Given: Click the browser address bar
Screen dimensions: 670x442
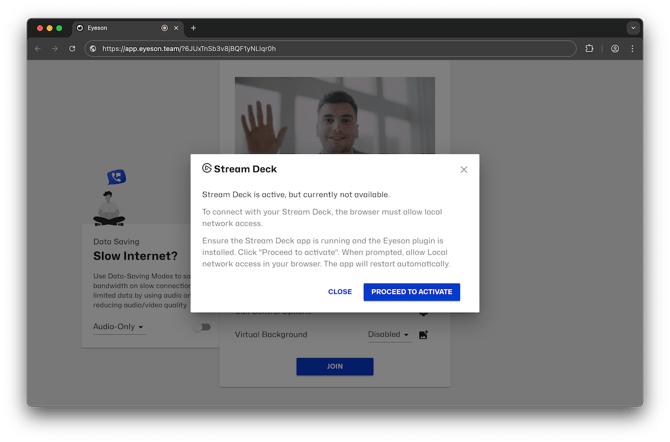Looking at the screenshot, I should click(330, 49).
